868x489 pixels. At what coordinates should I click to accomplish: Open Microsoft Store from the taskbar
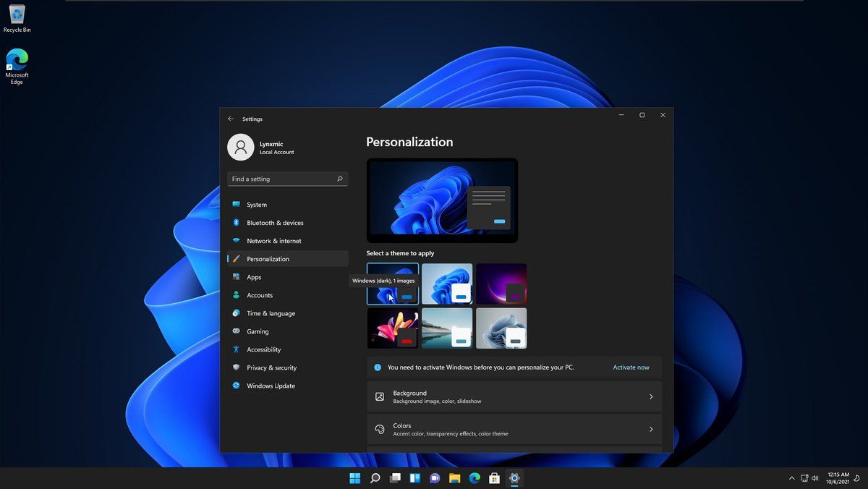[494, 478]
